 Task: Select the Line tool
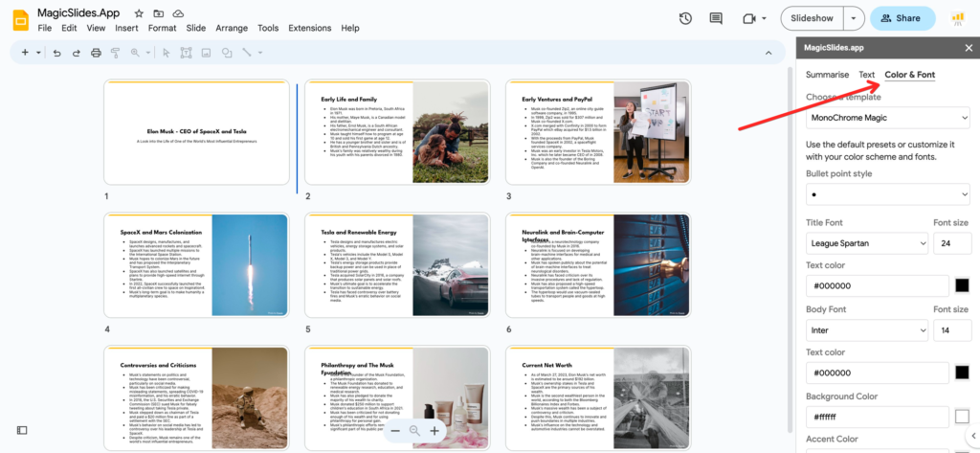click(247, 53)
